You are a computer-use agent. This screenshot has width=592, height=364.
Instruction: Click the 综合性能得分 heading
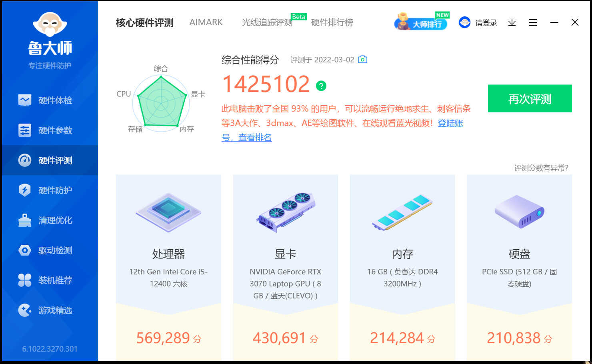(x=250, y=60)
